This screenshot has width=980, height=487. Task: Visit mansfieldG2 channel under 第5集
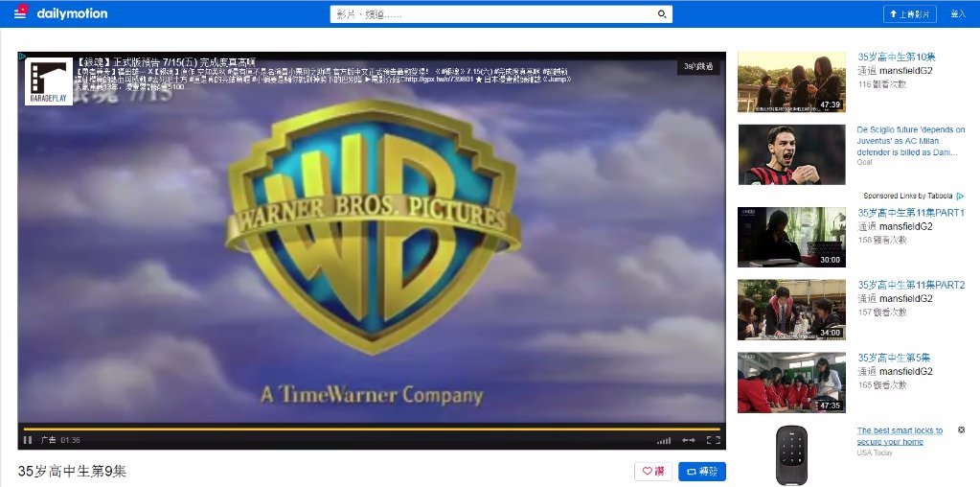click(x=905, y=371)
